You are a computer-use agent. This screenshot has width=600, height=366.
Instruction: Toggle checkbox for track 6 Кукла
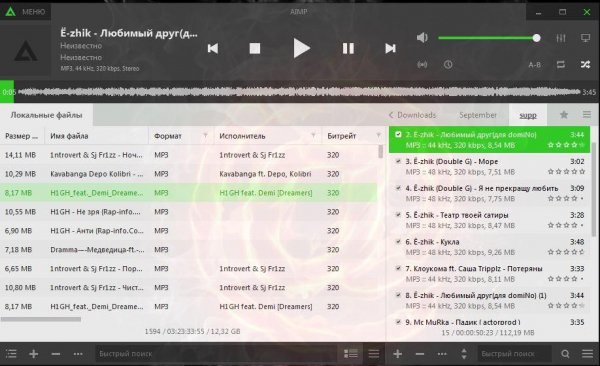pos(398,242)
